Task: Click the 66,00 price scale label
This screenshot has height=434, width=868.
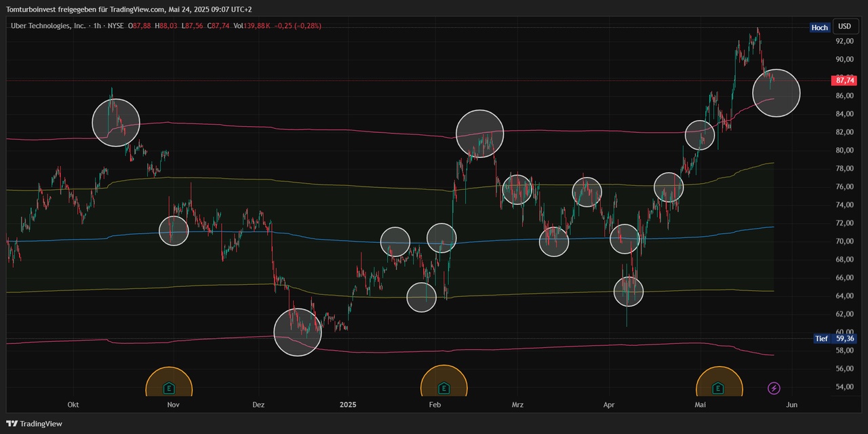Action: 844,277
